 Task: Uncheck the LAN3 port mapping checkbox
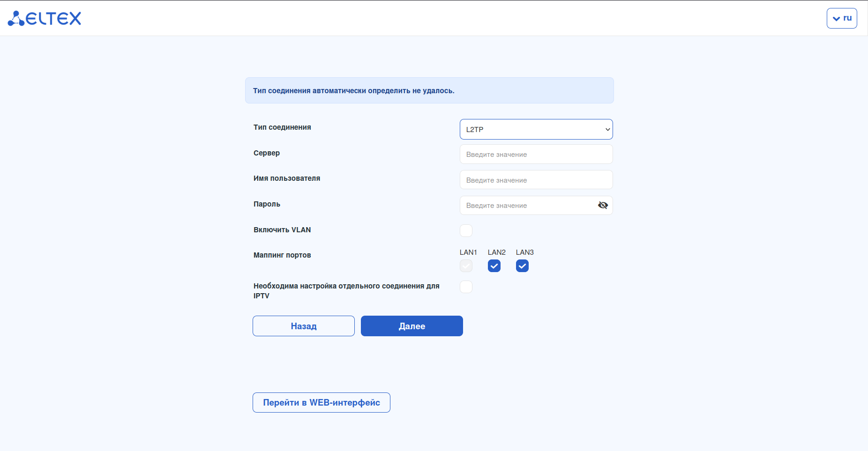point(522,266)
